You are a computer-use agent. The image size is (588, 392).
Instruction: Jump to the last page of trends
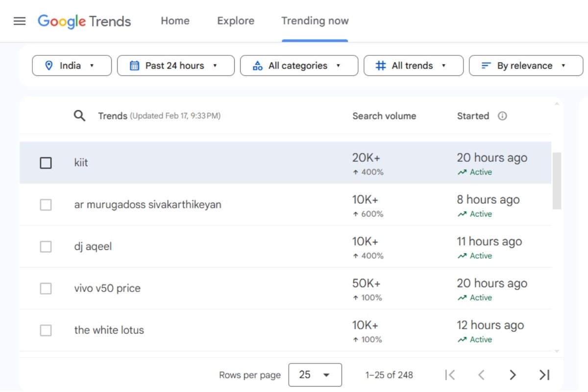[544, 375]
